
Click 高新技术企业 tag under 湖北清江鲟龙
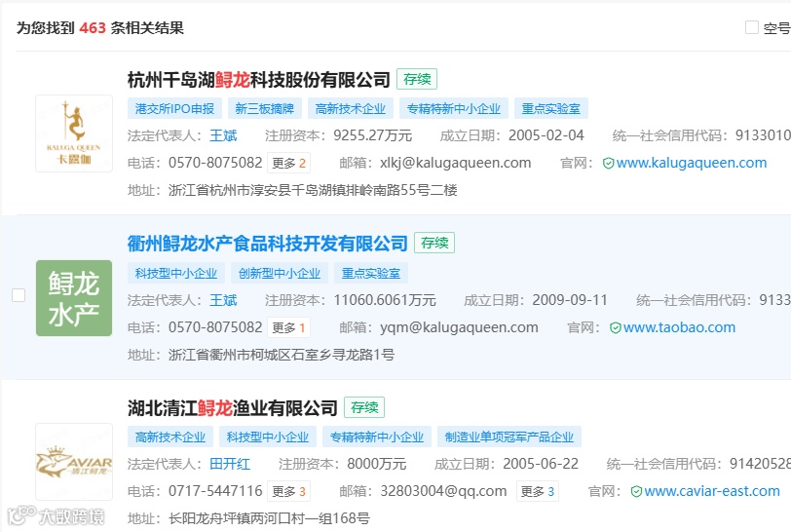coord(170,437)
